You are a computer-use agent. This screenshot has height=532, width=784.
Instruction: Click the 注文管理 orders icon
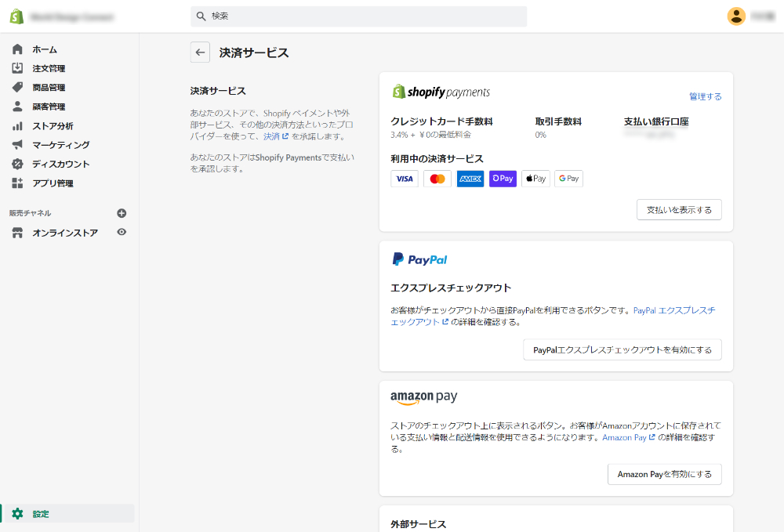coord(17,68)
